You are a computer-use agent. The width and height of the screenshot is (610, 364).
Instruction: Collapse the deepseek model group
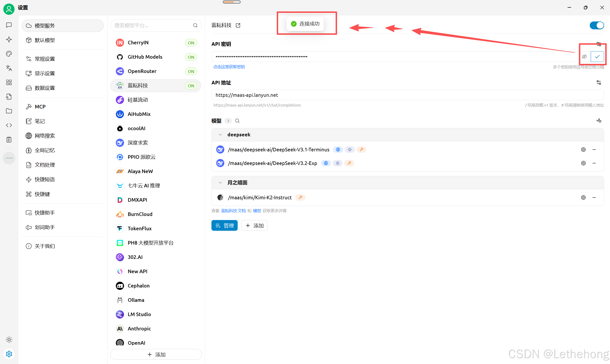(220, 135)
